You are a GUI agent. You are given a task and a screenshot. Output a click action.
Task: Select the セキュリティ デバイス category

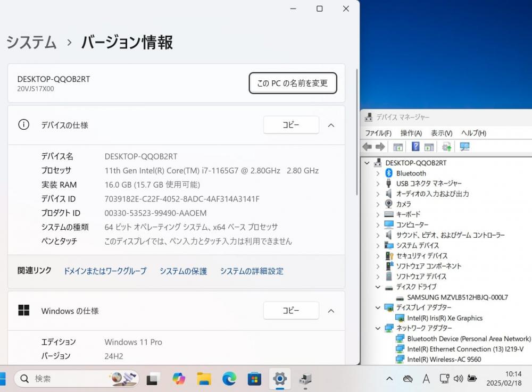click(x=422, y=256)
